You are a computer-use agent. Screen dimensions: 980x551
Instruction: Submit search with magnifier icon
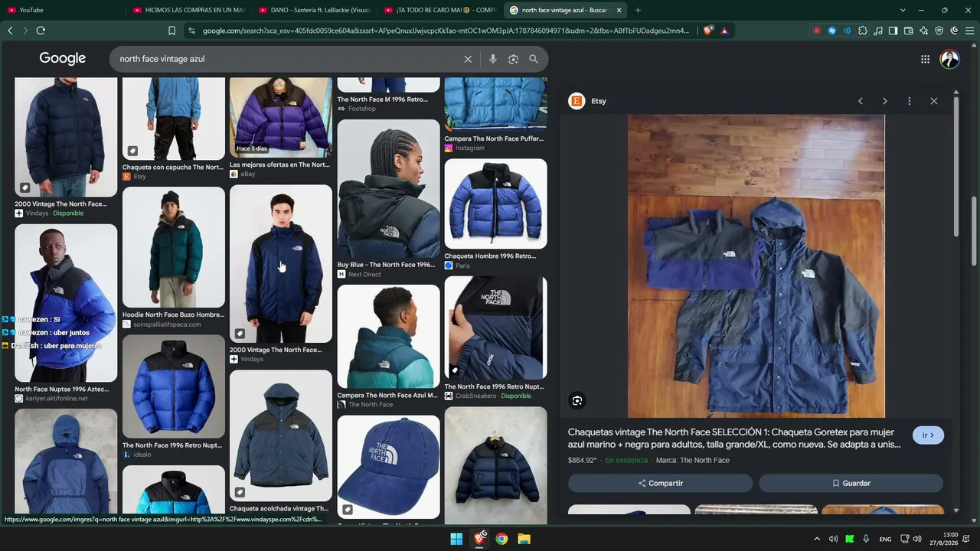coord(534,59)
